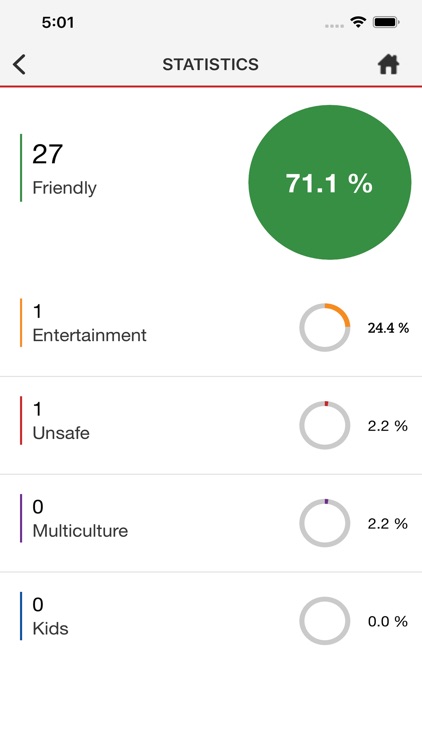Viewport: 422px width, 750px height.
Task: Tap the purple Multiculture ring chart
Action: [325, 523]
